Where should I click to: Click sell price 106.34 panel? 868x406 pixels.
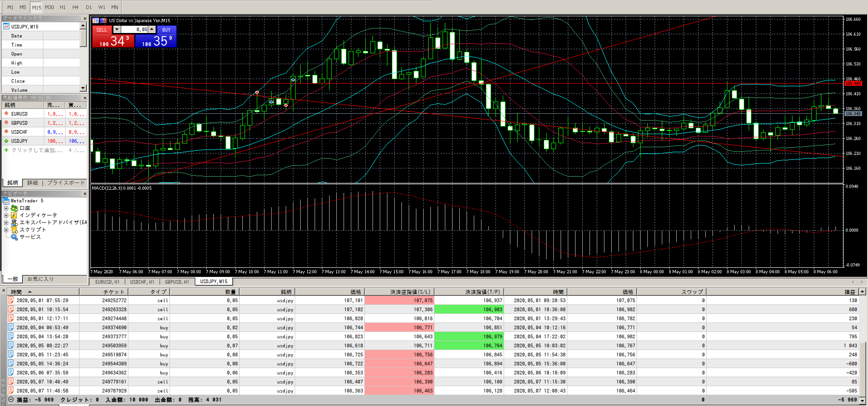pyautogui.click(x=113, y=41)
